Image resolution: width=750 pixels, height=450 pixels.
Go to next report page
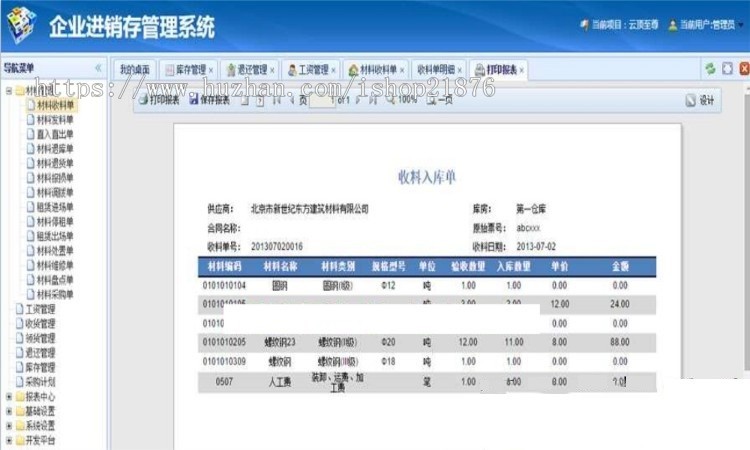point(358,100)
